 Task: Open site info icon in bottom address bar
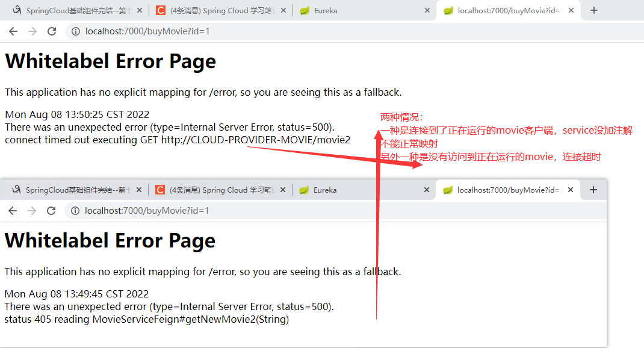[x=75, y=211]
